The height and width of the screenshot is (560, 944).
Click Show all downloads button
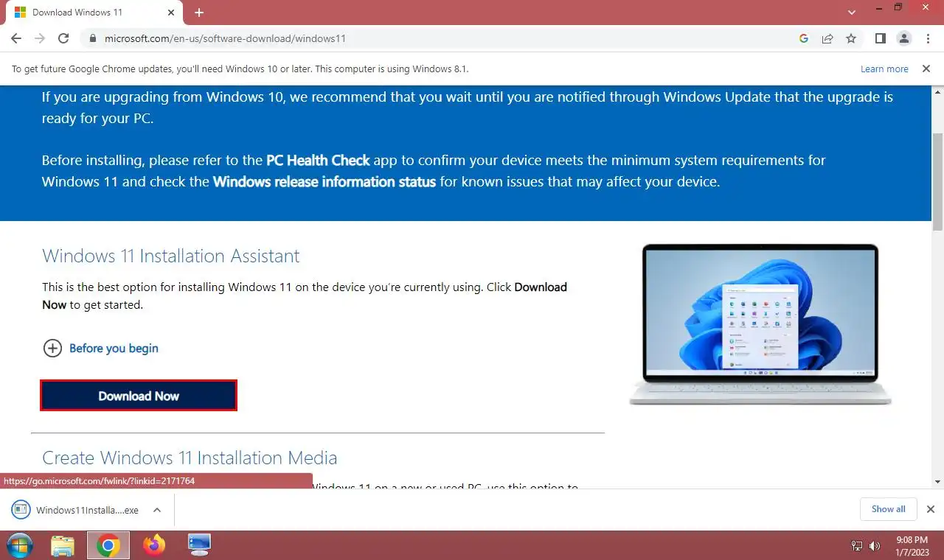[x=889, y=509]
